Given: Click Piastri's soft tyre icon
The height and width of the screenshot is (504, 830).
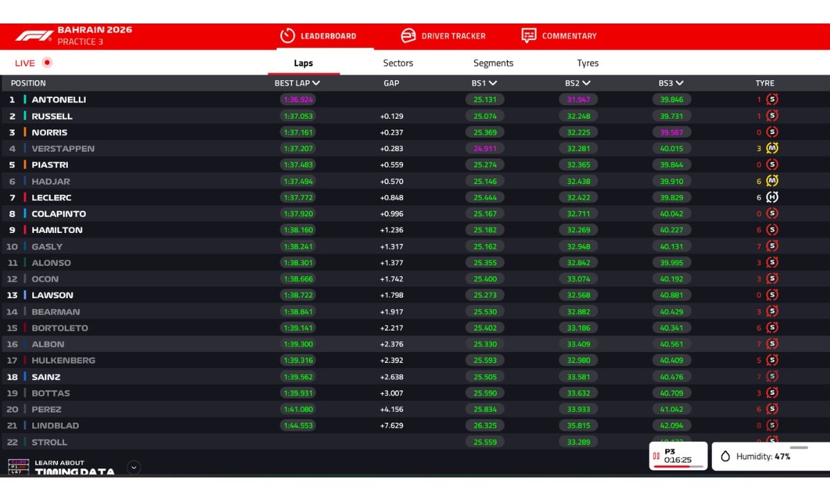Looking at the screenshot, I should click(x=773, y=165).
